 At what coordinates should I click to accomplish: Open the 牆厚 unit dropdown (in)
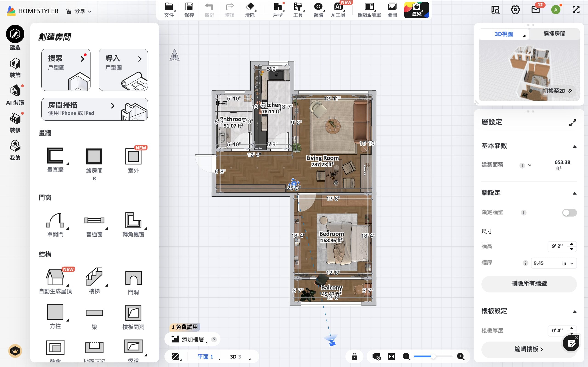coord(568,263)
